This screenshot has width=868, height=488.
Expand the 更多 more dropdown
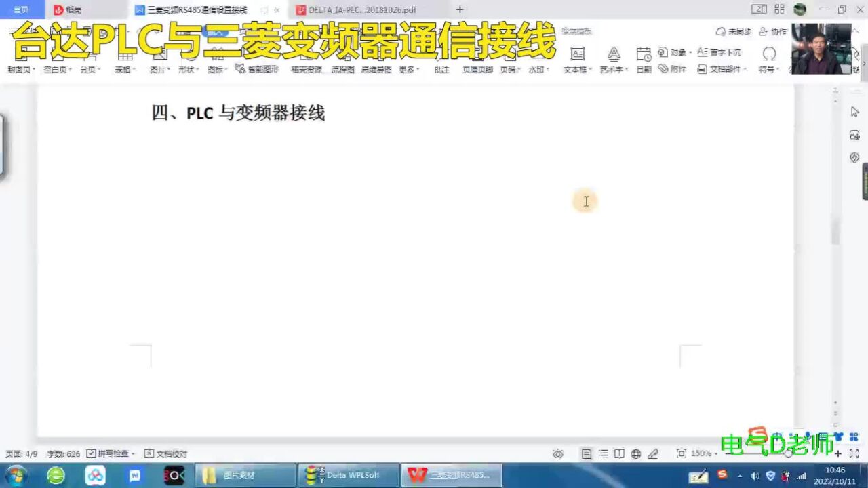click(x=409, y=69)
